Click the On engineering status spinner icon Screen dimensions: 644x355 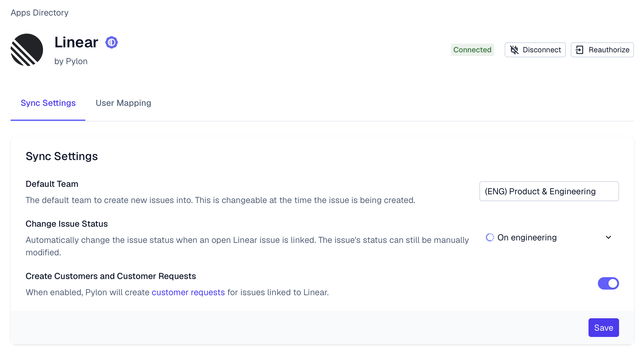pyautogui.click(x=490, y=237)
